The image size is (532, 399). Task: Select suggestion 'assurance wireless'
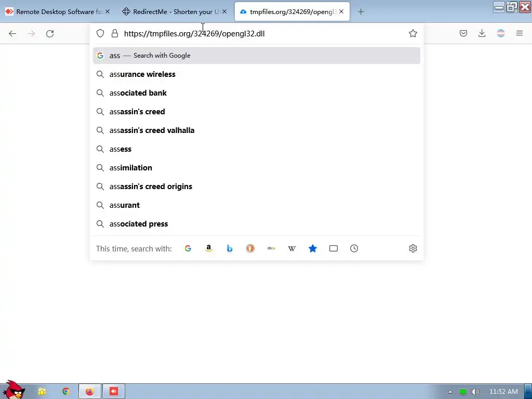pyautogui.click(x=257, y=74)
